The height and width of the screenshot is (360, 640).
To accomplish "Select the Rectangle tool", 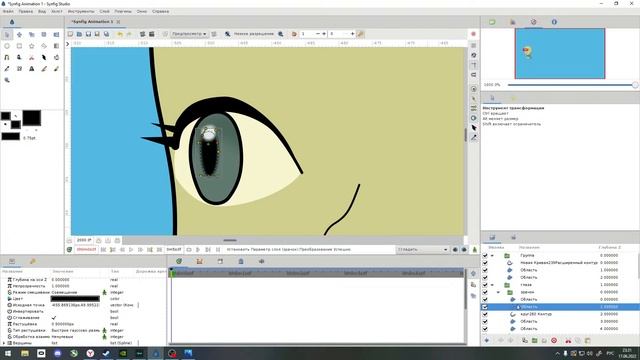I will click(19, 46).
